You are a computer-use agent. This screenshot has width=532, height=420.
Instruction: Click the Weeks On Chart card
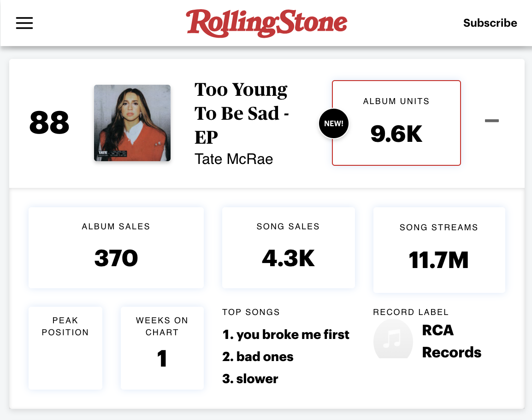pyautogui.click(x=162, y=348)
